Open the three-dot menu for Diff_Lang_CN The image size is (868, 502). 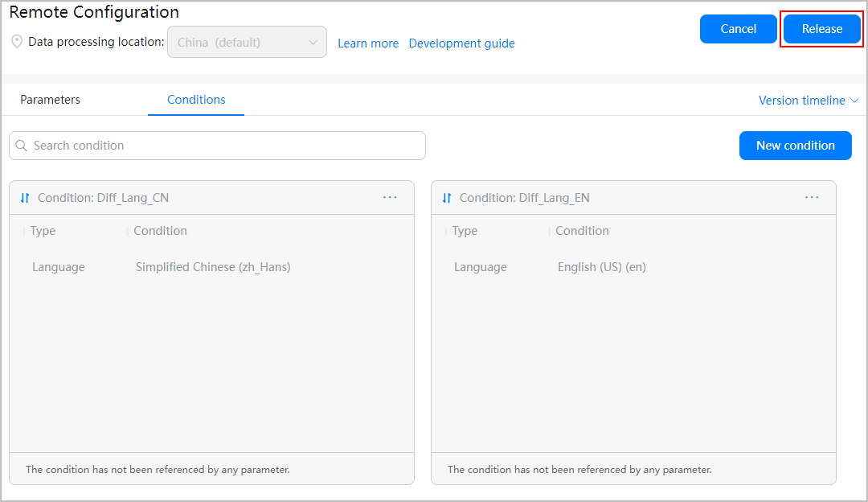click(x=390, y=198)
